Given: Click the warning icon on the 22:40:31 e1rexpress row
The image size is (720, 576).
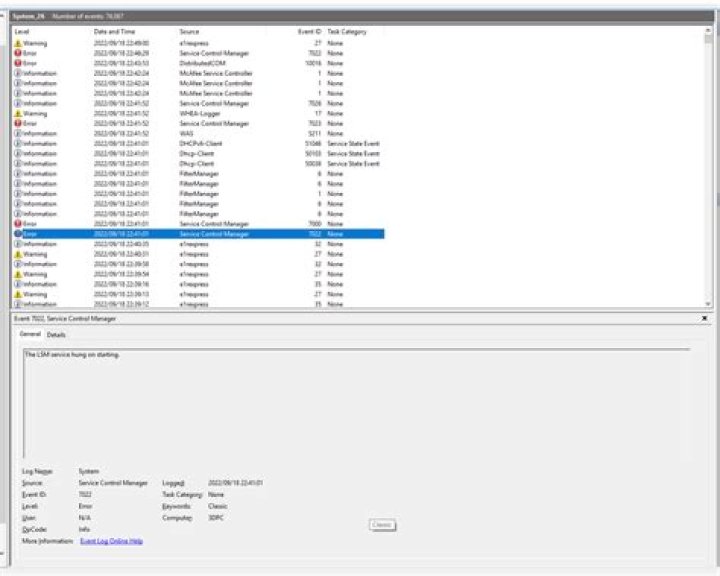Looking at the screenshot, I should pyautogui.click(x=18, y=254).
